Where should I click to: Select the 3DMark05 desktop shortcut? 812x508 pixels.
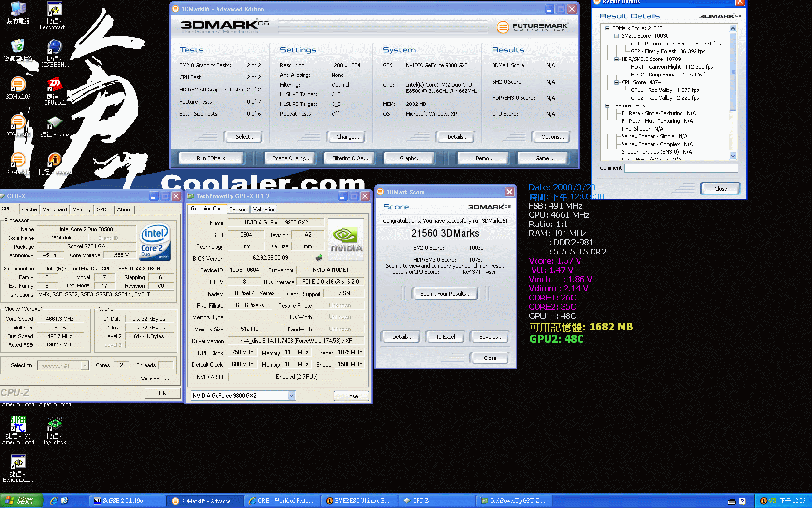18,126
